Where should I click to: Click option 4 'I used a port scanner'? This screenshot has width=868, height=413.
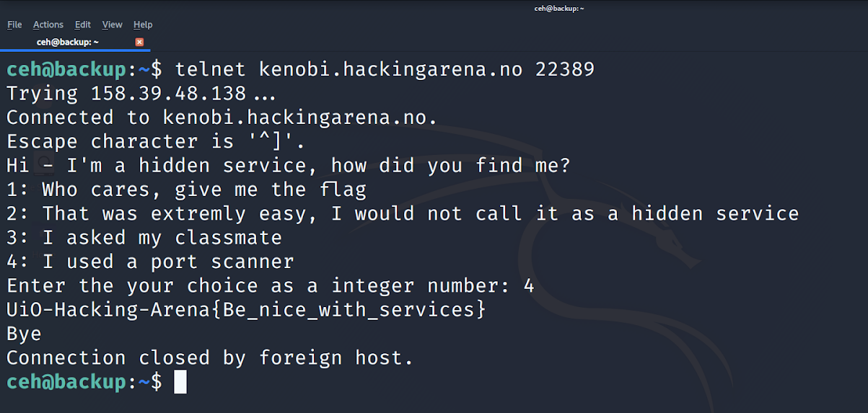pyautogui.click(x=150, y=262)
